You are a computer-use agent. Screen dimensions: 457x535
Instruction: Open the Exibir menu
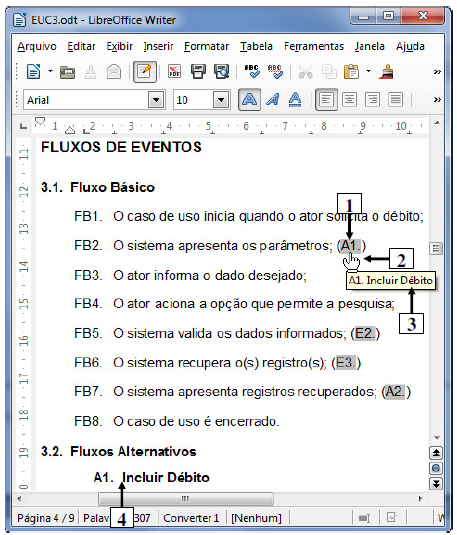119,46
